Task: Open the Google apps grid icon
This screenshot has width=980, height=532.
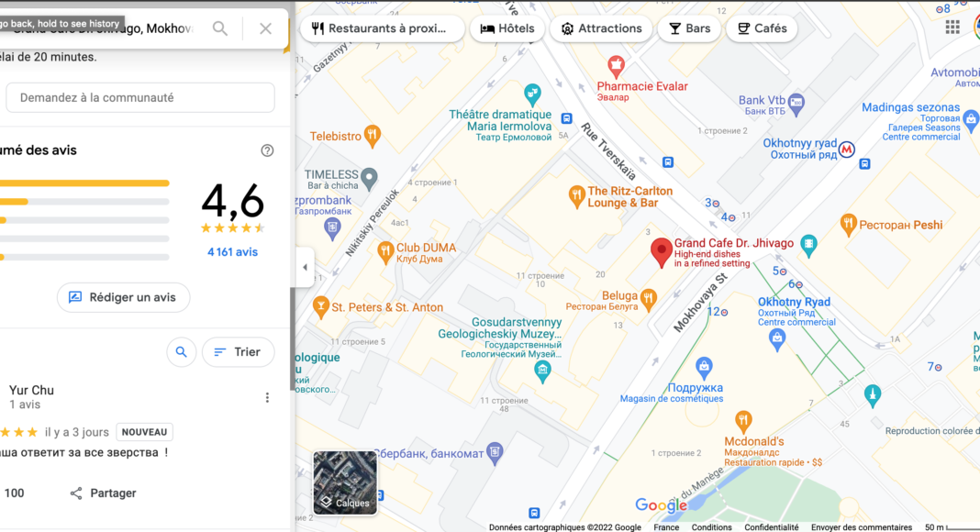Action: coord(952,27)
